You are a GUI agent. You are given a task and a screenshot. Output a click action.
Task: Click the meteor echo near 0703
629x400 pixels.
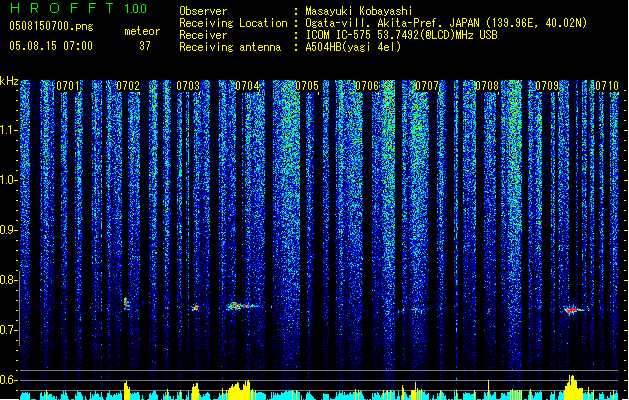[x=195, y=308]
